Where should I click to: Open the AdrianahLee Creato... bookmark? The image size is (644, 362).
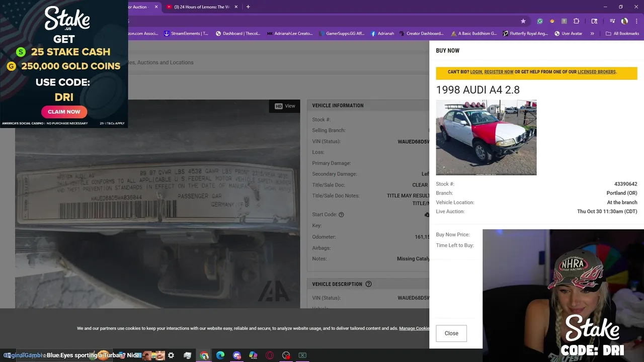290,34
